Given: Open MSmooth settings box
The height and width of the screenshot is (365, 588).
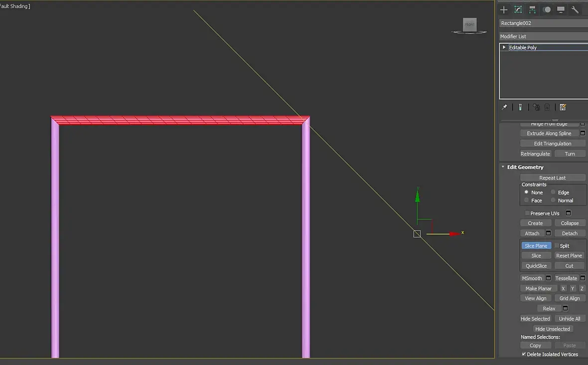Looking at the screenshot, I should 548,278.
